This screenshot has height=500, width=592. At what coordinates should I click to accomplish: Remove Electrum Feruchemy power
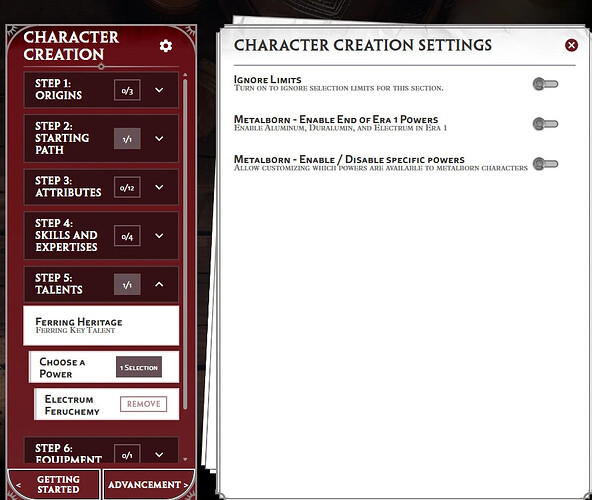(143, 404)
